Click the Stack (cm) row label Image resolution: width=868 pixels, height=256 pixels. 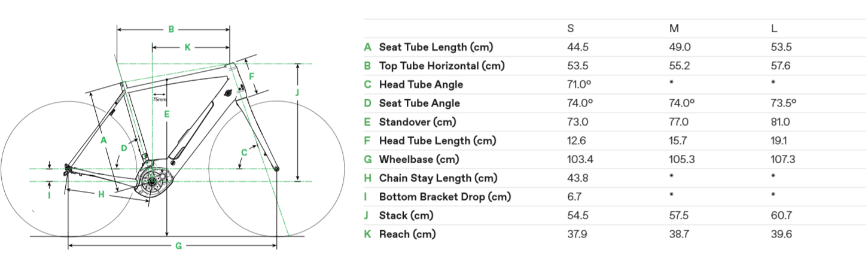tap(406, 215)
